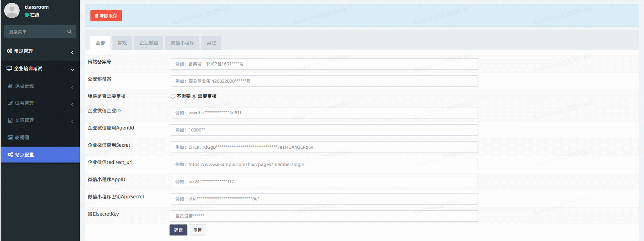This screenshot has width=644, height=241.
Task: Expand the 课程管理 submenu chevron
Action: click(72, 87)
